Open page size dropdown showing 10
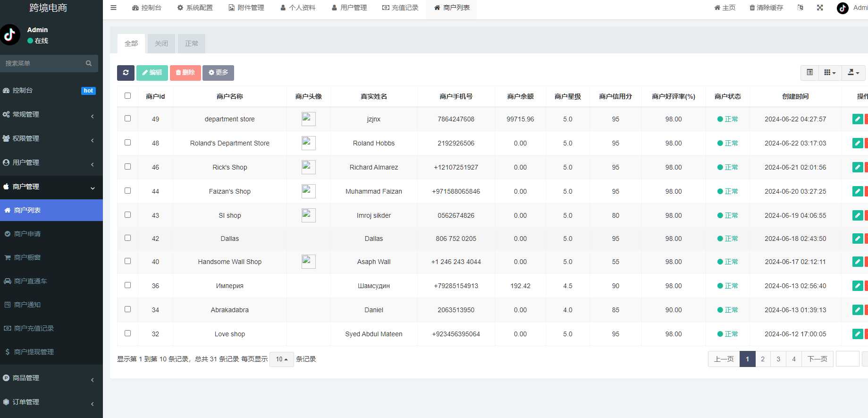This screenshot has width=868, height=418. pos(282,359)
